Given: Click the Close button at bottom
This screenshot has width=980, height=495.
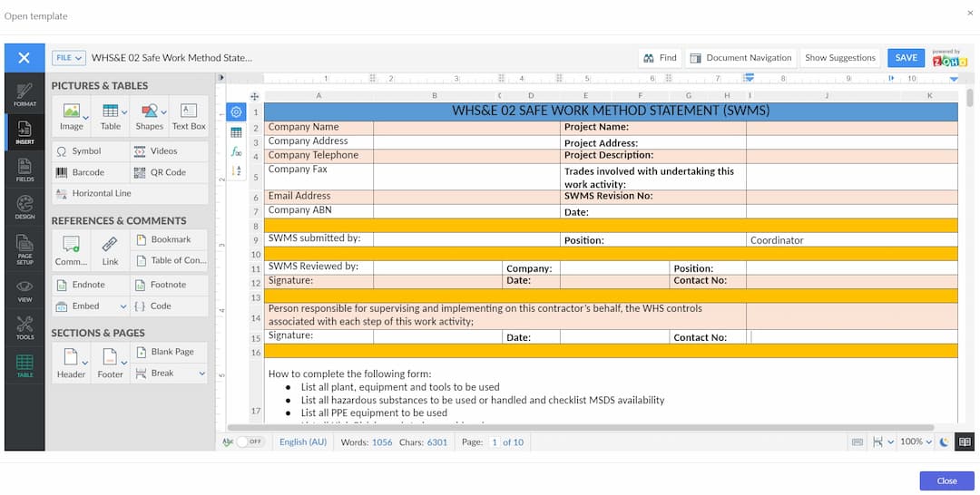Looking at the screenshot, I should pos(946,480).
